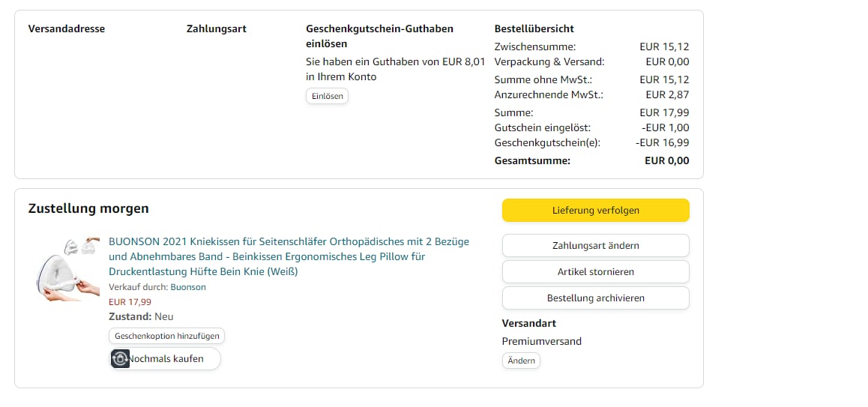868x407 pixels.
Task: Click the Versandadresse heading
Action: point(67,28)
